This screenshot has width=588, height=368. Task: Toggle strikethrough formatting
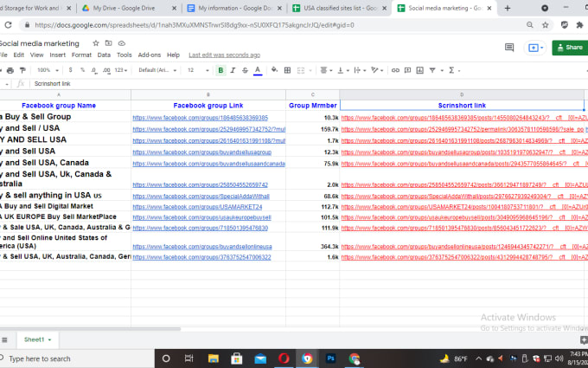tap(245, 70)
